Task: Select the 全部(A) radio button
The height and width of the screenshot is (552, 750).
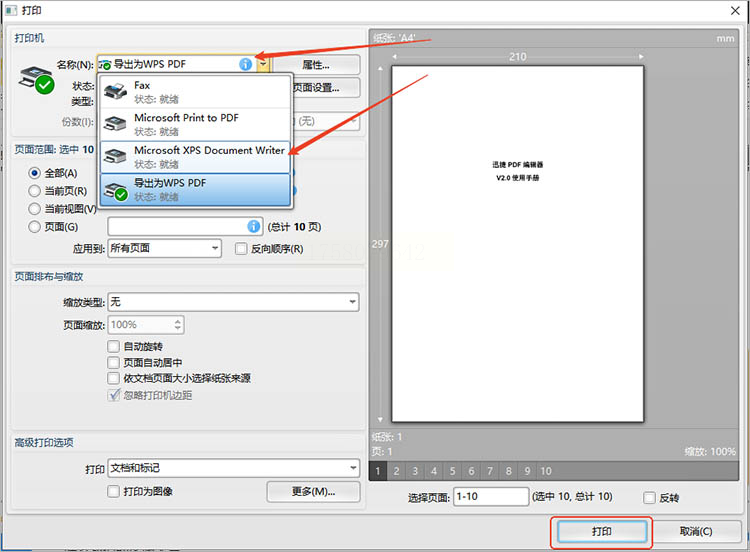Action: [x=34, y=173]
